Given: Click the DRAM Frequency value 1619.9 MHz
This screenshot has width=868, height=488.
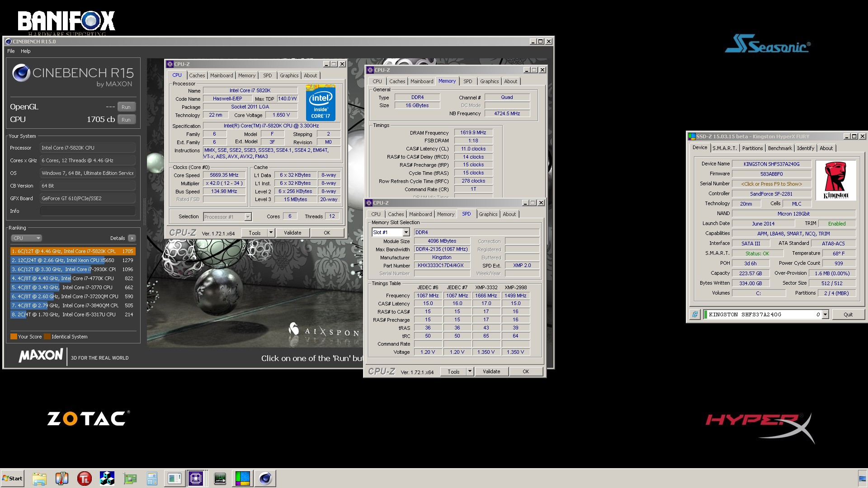Looking at the screenshot, I should point(473,133).
